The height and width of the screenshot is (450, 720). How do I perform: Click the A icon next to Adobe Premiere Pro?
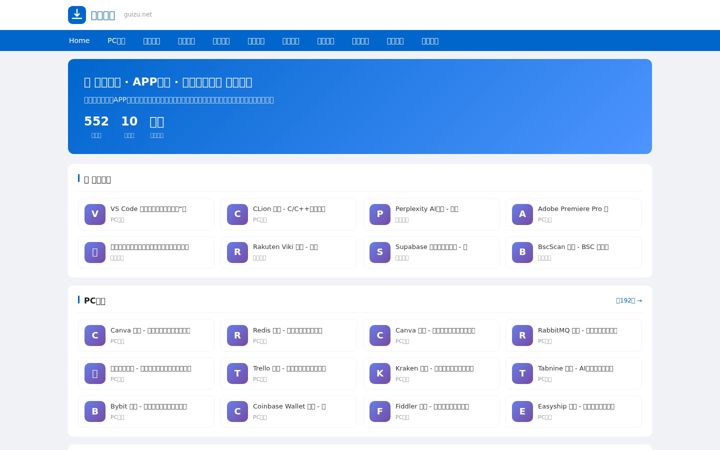[x=522, y=214]
